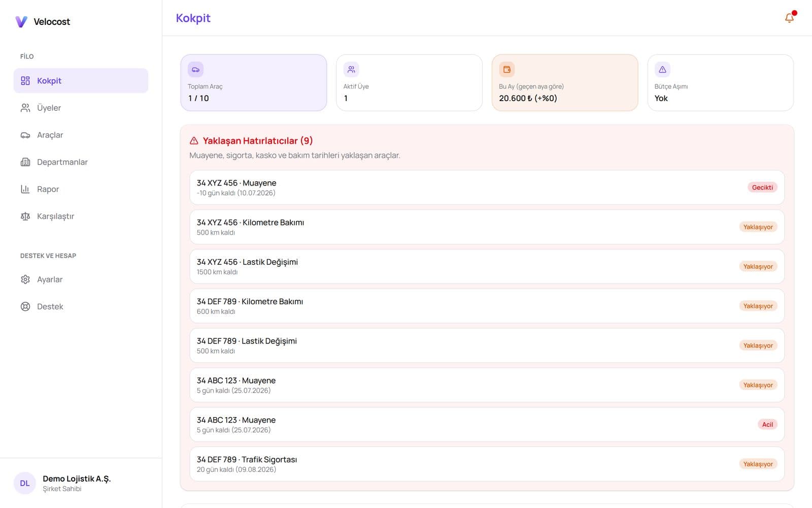This screenshot has height=508, width=812.
Task: Click the Demo Lojistik A.Ş. account name
Action: point(77,479)
